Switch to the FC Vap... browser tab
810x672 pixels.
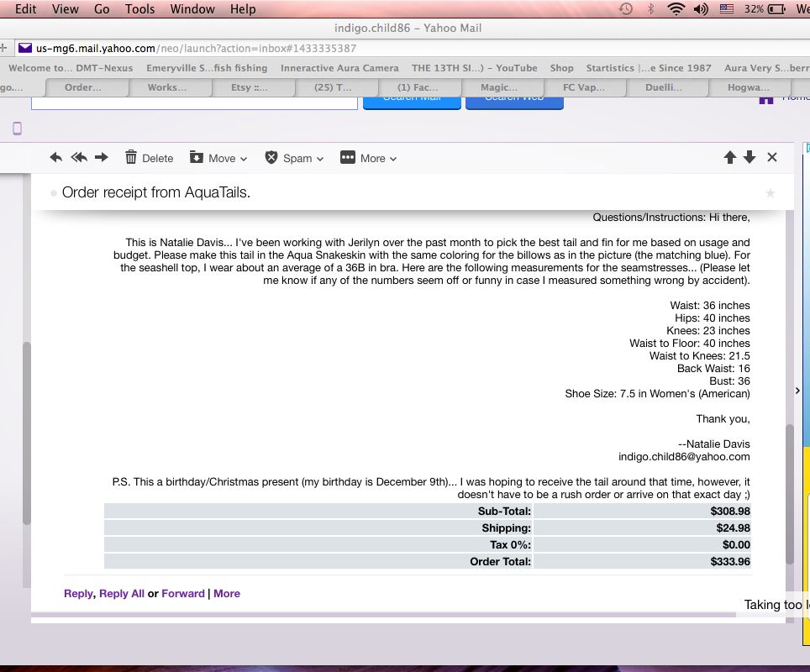pos(584,87)
